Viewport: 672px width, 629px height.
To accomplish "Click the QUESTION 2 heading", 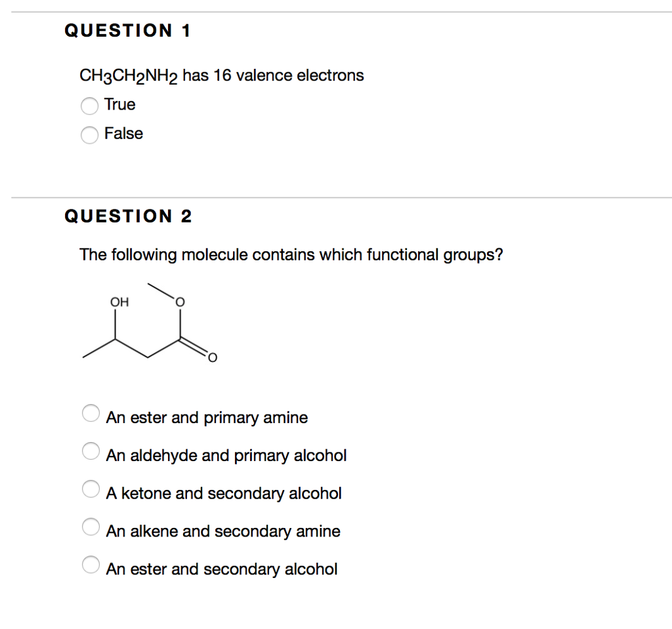I will tap(129, 216).
